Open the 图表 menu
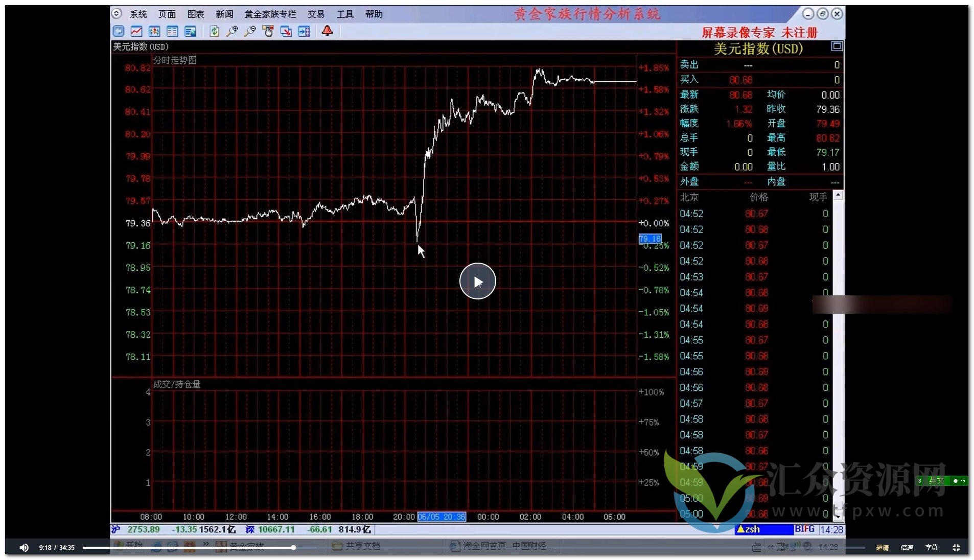 click(x=195, y=14)
